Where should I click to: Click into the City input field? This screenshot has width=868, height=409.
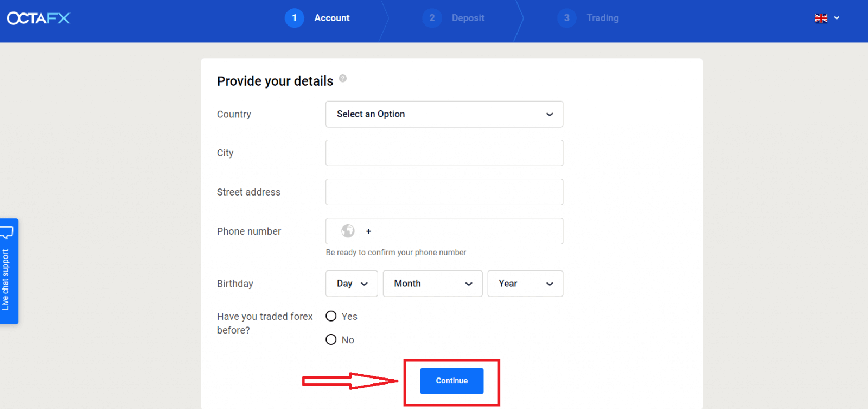[x=444, y=153]
